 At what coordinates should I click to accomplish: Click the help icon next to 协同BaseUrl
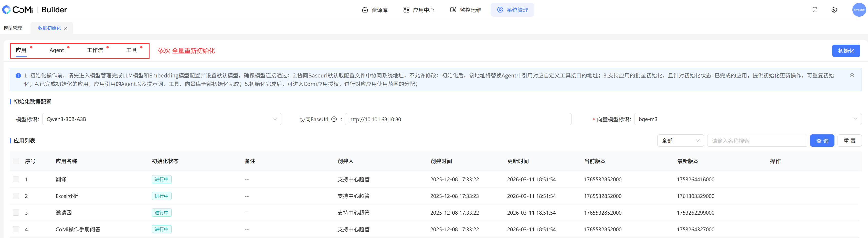(x=334, y=119)
